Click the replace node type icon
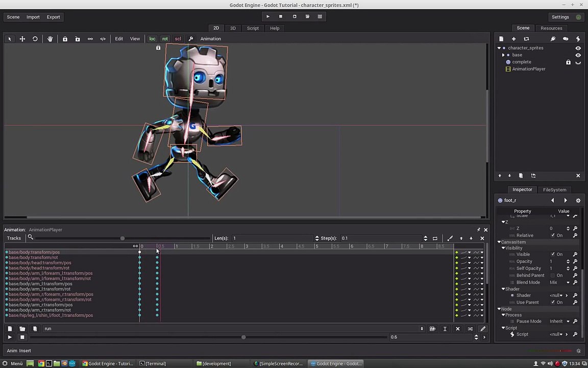588x368 pixels. coord(526,39)
